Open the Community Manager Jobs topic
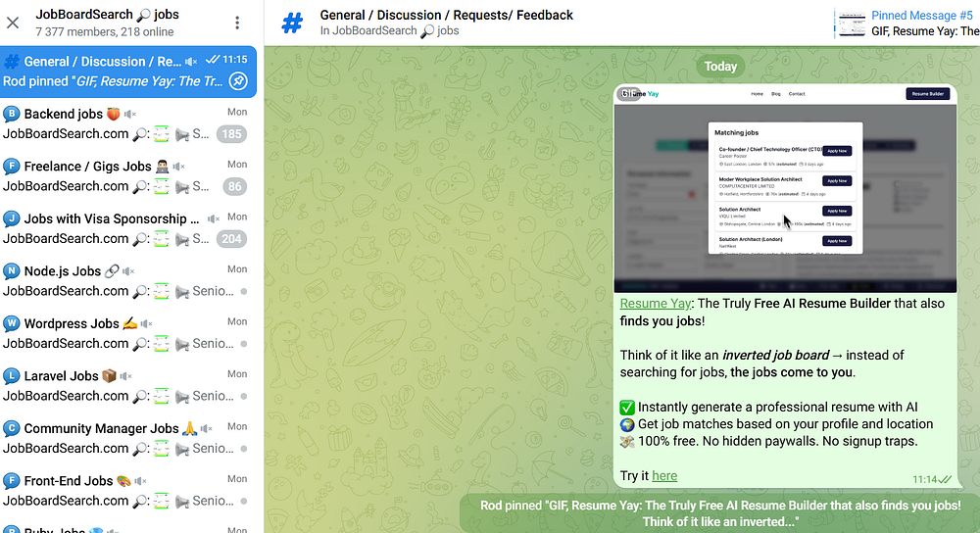980x533 pixels. [x=128, y=439]
